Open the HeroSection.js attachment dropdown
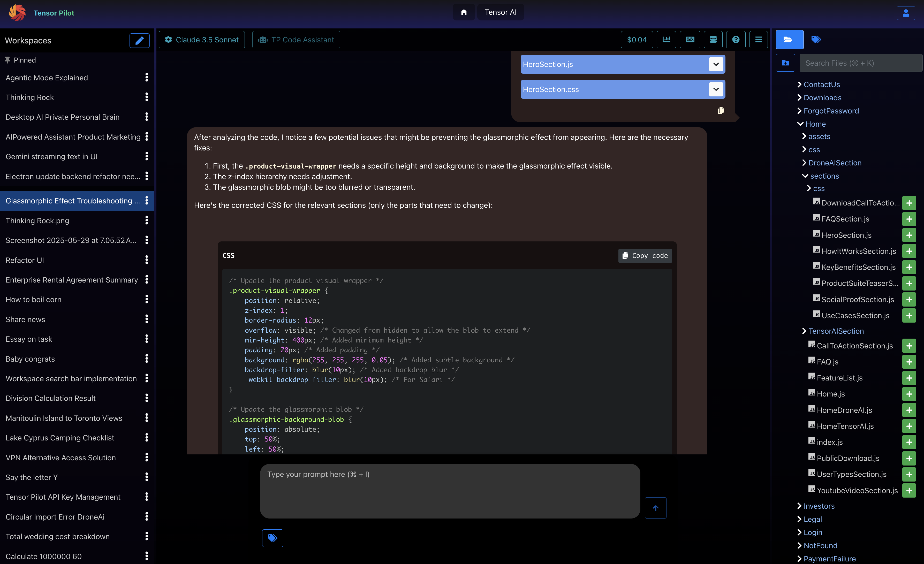Screen dimensions: 924x564 [716, 64]
